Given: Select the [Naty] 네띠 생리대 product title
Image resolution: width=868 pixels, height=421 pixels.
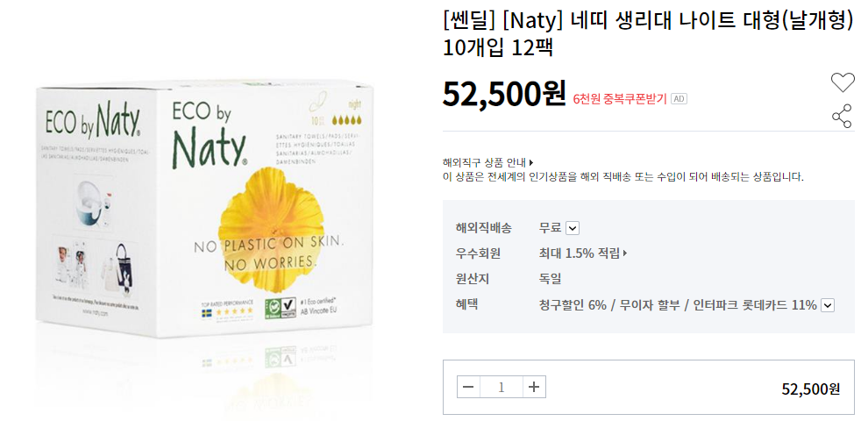Looking at the screenshot, I should tap(648, 34).
